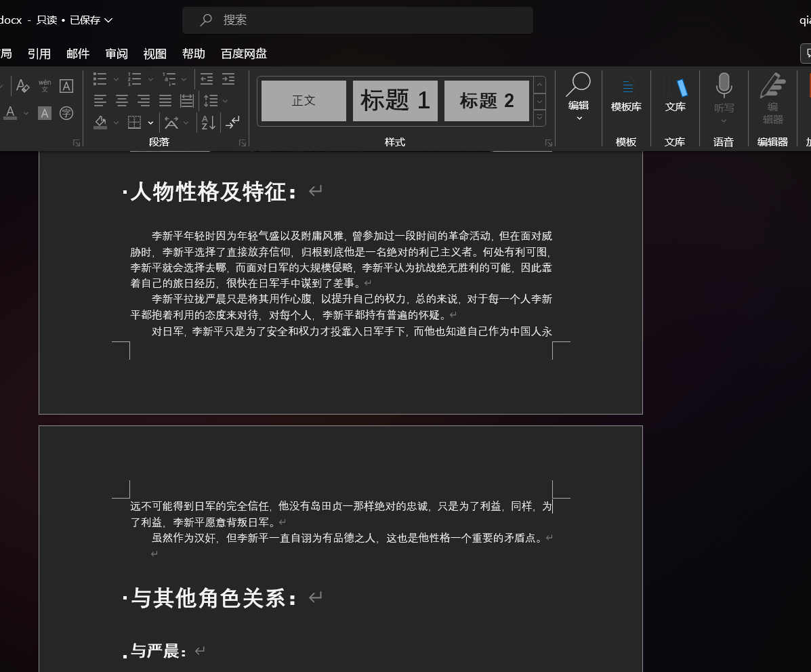This screenshot has height=672, width=811.
Task: Toggle character shading on selected text
Action: click(45, 112)
